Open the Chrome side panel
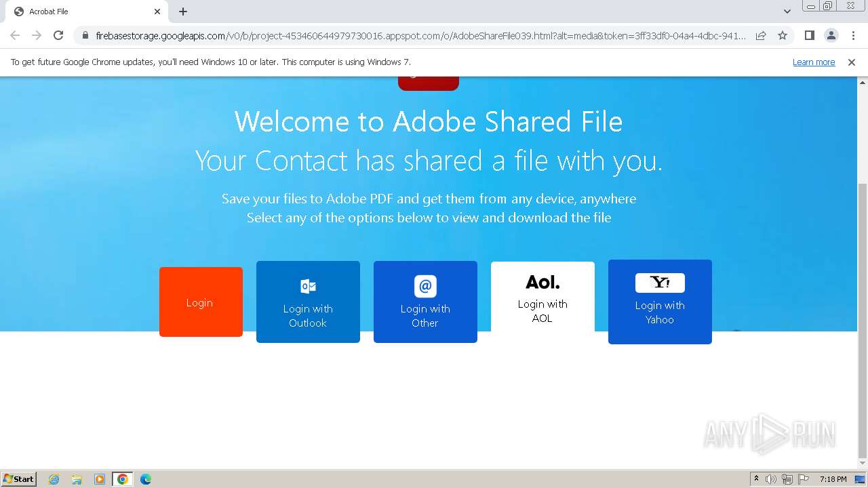Viewport: 868px width, 488px height. tap(809, 35)
